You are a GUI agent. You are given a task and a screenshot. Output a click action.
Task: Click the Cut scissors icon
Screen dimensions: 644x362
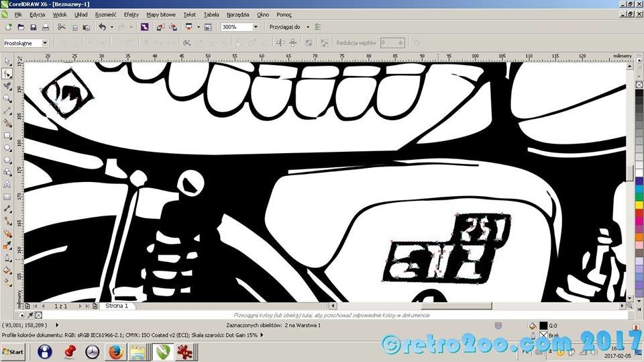click(61, 27)
